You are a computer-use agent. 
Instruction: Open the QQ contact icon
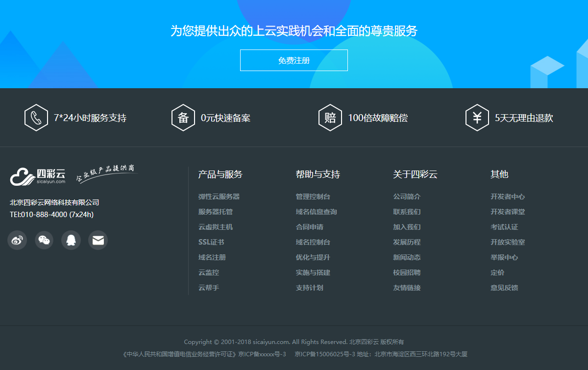71,240
